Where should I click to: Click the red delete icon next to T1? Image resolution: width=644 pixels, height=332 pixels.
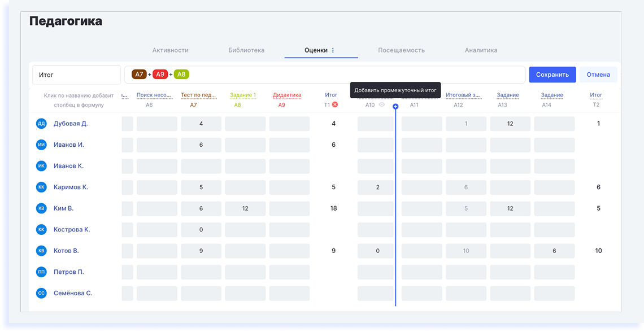[x=335, y=104]
